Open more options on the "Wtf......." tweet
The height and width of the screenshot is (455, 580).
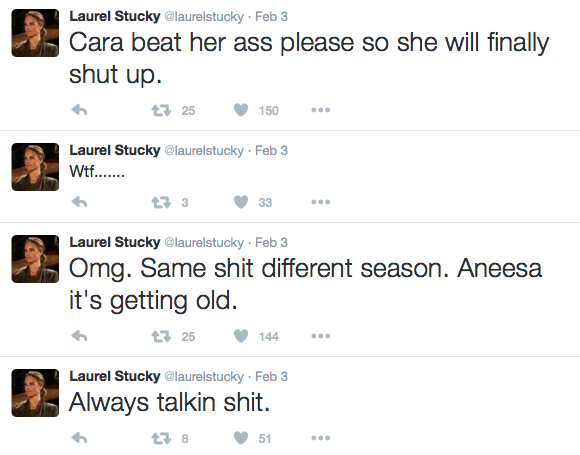(321, 202)
